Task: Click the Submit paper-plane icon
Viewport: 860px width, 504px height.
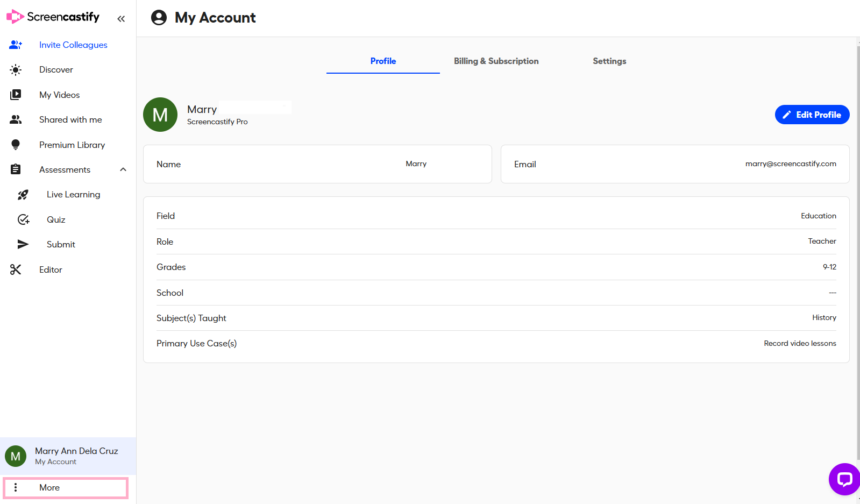Action: pyautogui.click(x=23, y=244)
